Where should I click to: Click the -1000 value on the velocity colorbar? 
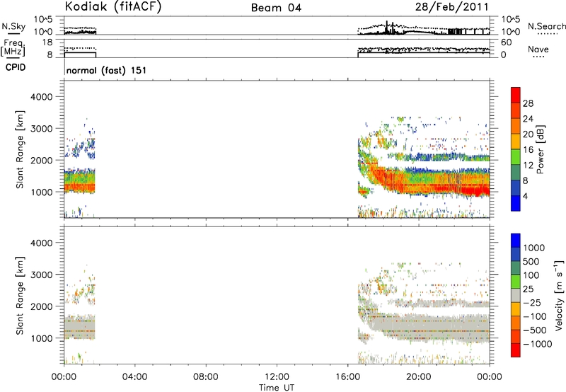pos(537,344)
